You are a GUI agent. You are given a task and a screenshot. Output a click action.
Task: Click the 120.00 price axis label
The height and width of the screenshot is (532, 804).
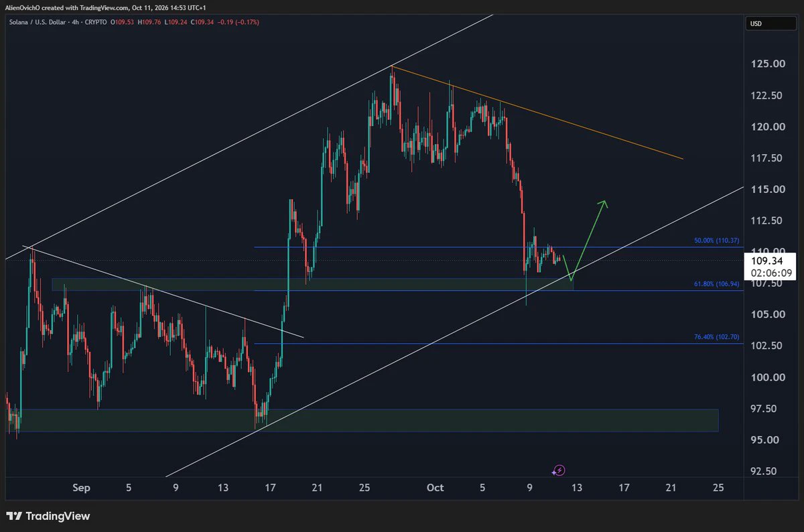769,127
